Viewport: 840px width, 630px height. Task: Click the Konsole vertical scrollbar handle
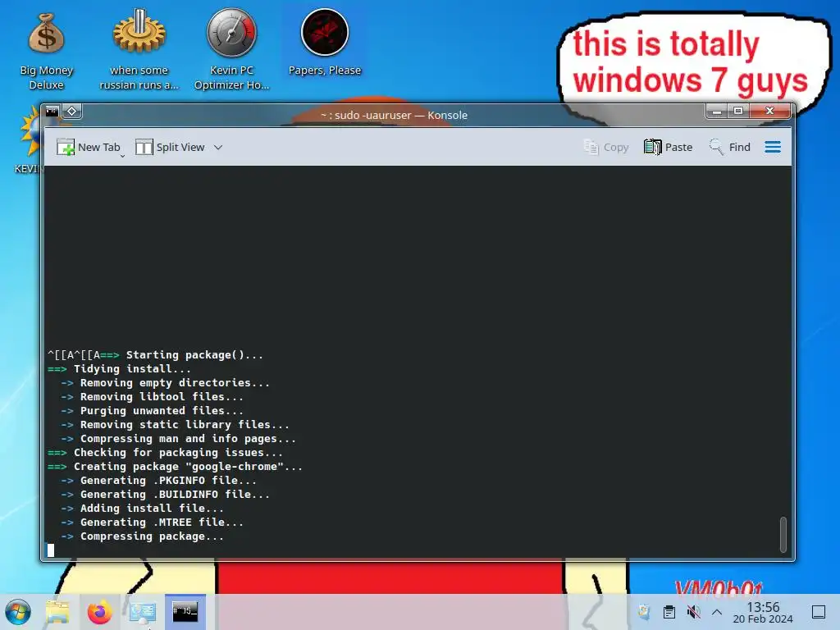[783, 534]
